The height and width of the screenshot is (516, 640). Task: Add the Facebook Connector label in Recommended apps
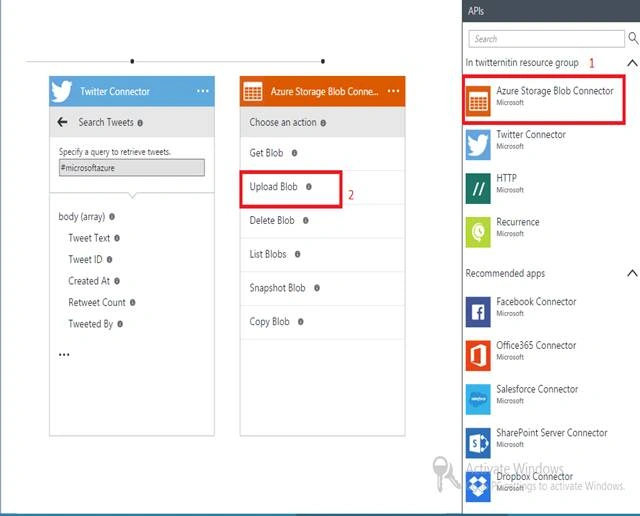(536, 301)
